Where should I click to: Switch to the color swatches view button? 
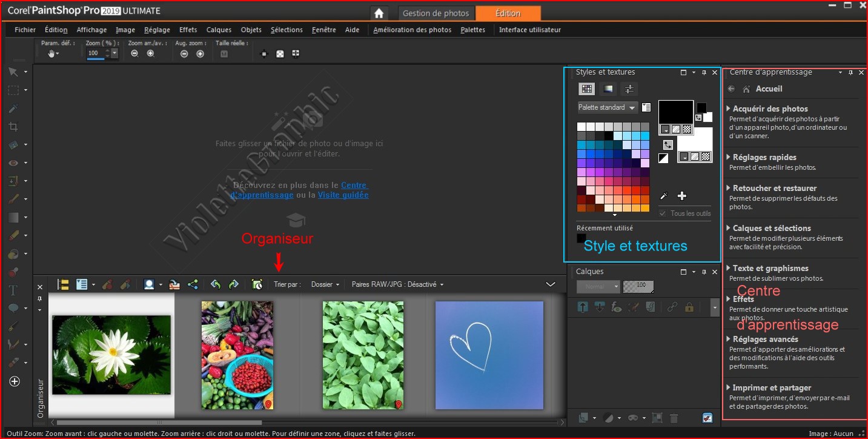point(586,89)
